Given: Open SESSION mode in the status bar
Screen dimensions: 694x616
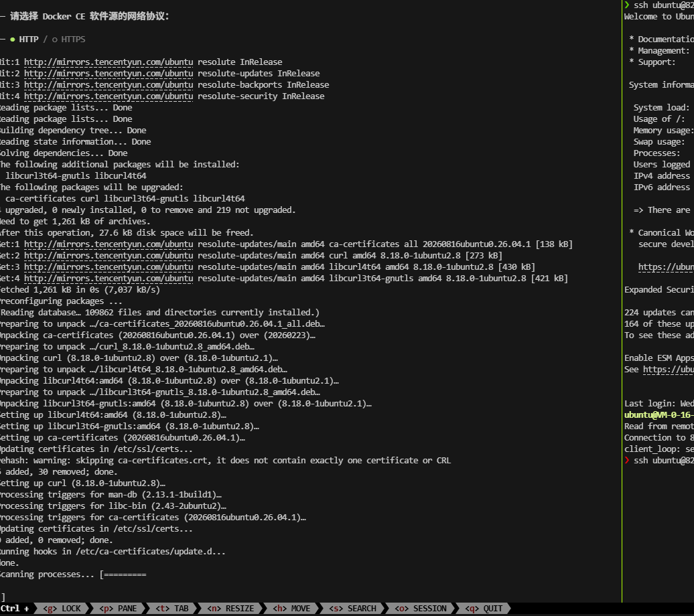Looking at the screenshot, I should 421,609.
